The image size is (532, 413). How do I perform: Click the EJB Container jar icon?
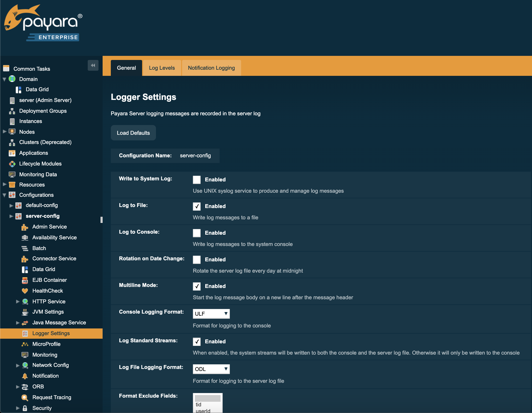coord(25,280)
